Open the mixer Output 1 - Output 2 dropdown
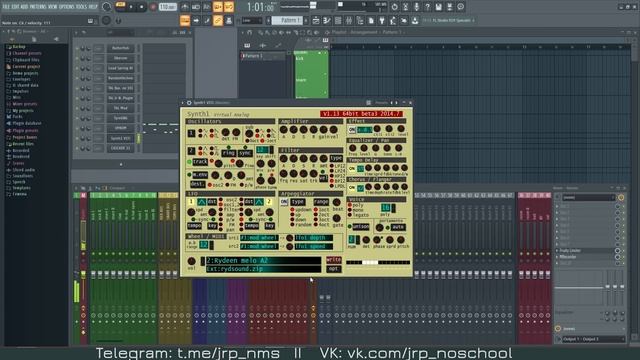This screenshot has width=640, height=360. (x=593, y=339)
